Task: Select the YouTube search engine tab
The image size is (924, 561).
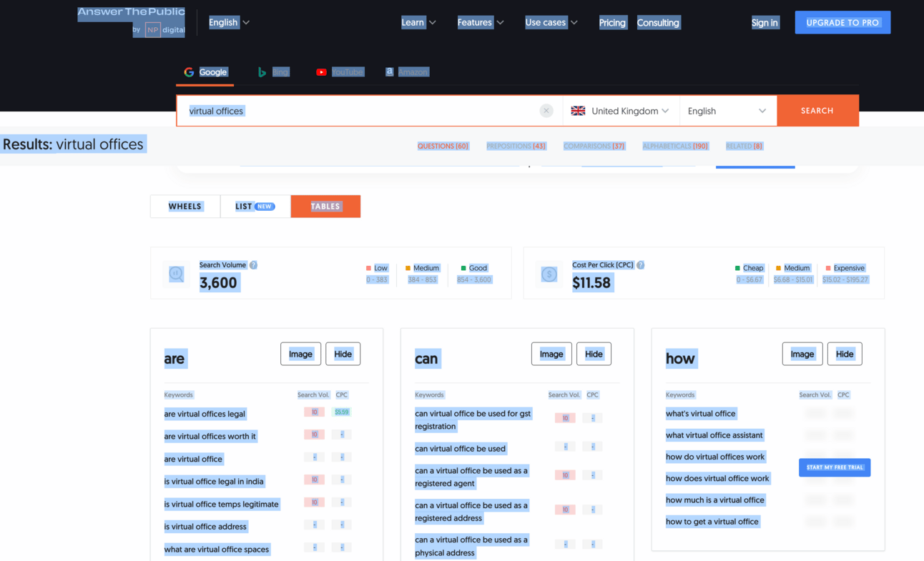Action: [340, 72]
